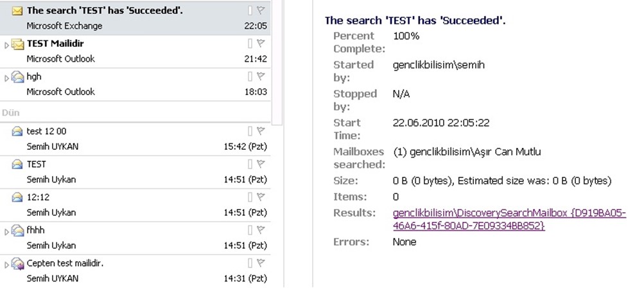Viewport: 644px width, 288px height.
Task: Open the '12:12' message from Semih Uykan
Action: pos(128,204)
